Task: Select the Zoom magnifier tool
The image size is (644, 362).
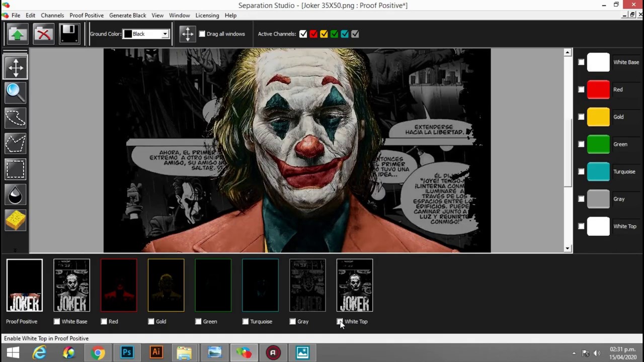Action: point(15,93)
